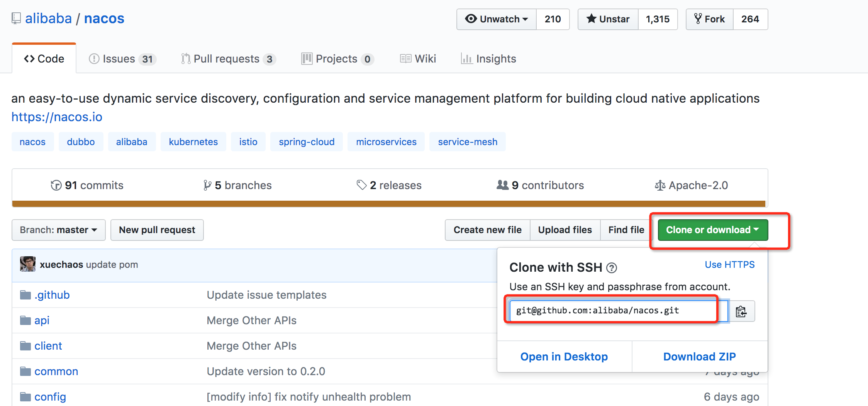Click the spring-cloud topic tag
The height and width of the screenshot is (406, 868).
click(307, 142)
